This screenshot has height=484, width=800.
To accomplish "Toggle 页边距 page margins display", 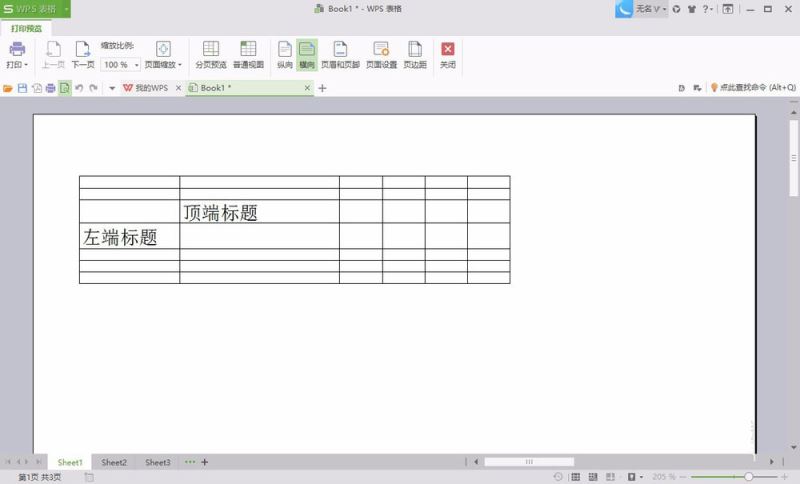I will click(x=415, y=55).
